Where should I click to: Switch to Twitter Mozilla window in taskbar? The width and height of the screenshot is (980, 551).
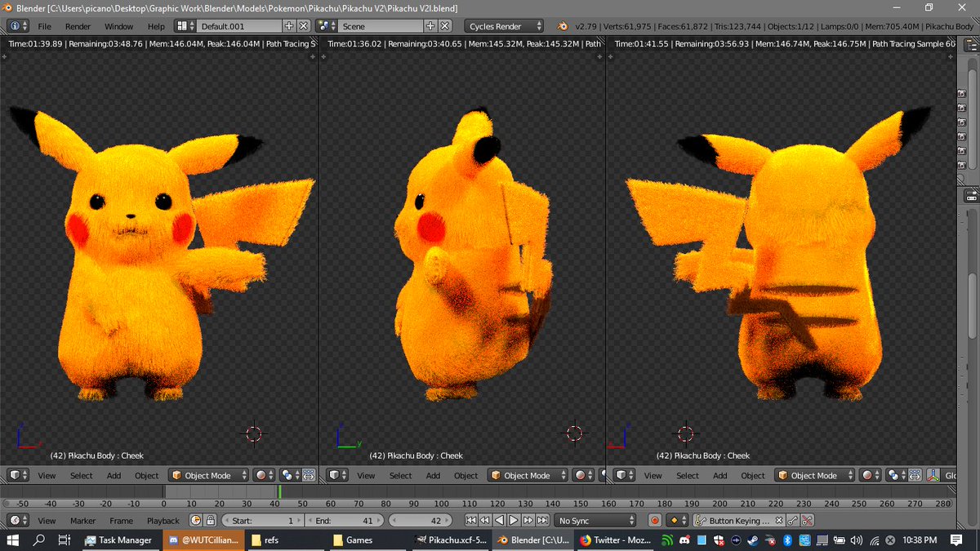pyautogui.click(x=615, y=540)
